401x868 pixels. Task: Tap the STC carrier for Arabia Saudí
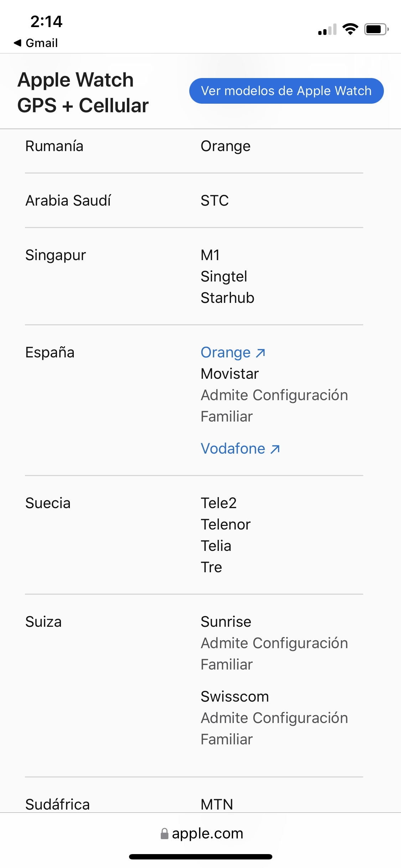[215, 201]
